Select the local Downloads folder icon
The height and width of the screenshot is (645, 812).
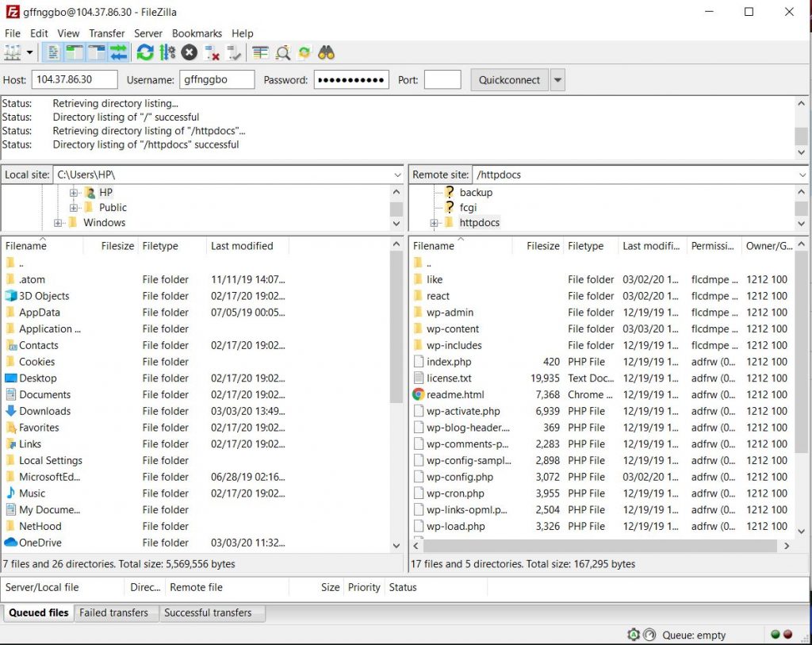pos(11,411)
